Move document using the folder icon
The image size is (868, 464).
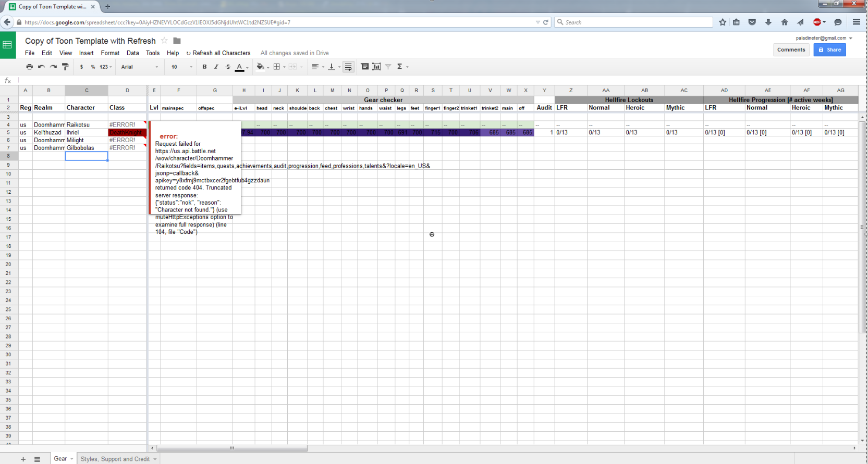[x=177, y=41]
